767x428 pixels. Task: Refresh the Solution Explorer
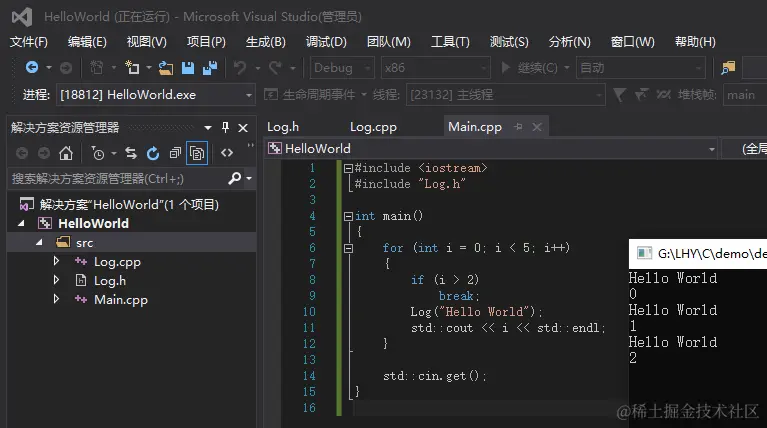[x=153, y=153]
